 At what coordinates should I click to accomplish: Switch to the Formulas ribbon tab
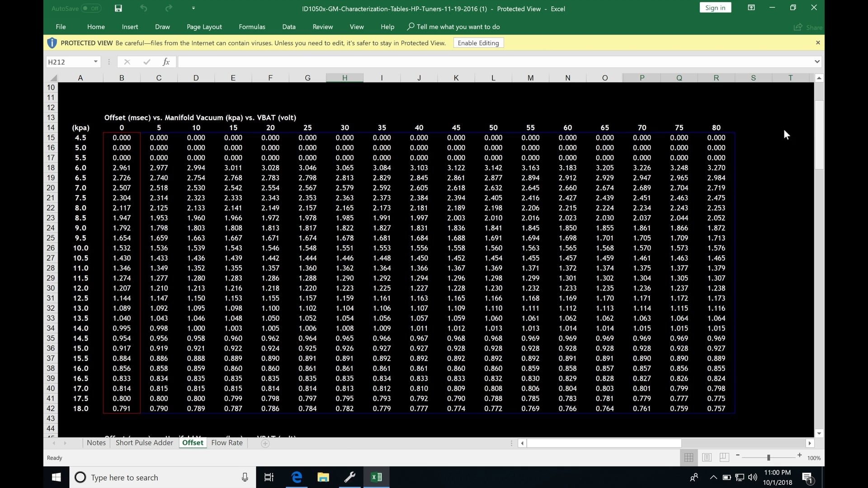pyautogui.click(x=252, y=27)
